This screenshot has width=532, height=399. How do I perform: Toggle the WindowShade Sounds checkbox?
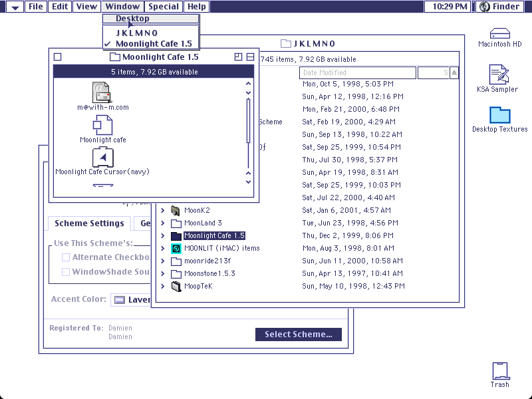pyautogui.click(x=66, y=272)
